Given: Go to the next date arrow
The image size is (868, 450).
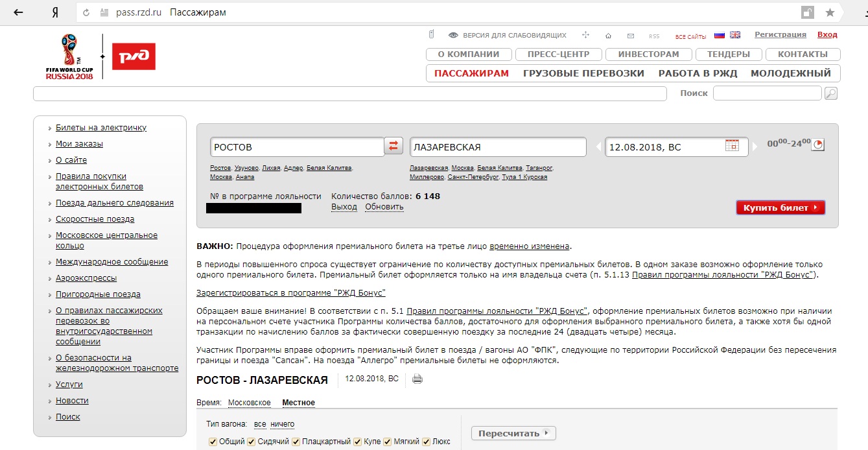Looking at the screenshot, I should click(x=756, y=147).
